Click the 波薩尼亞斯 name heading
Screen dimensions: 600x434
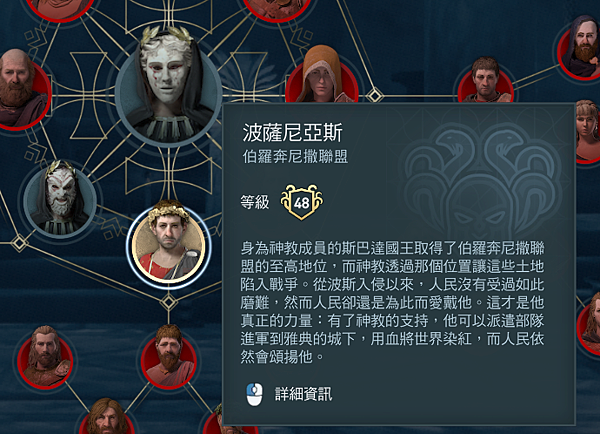tap(292, 132)
